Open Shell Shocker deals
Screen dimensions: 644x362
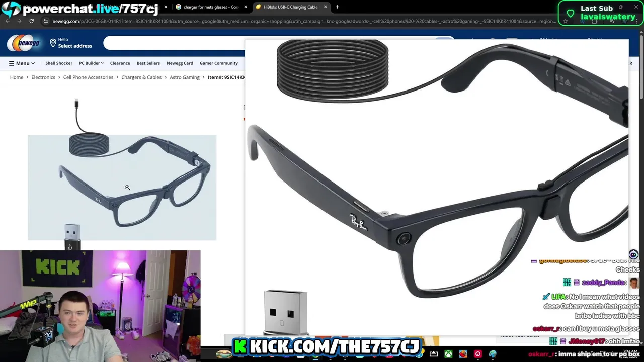59,63
